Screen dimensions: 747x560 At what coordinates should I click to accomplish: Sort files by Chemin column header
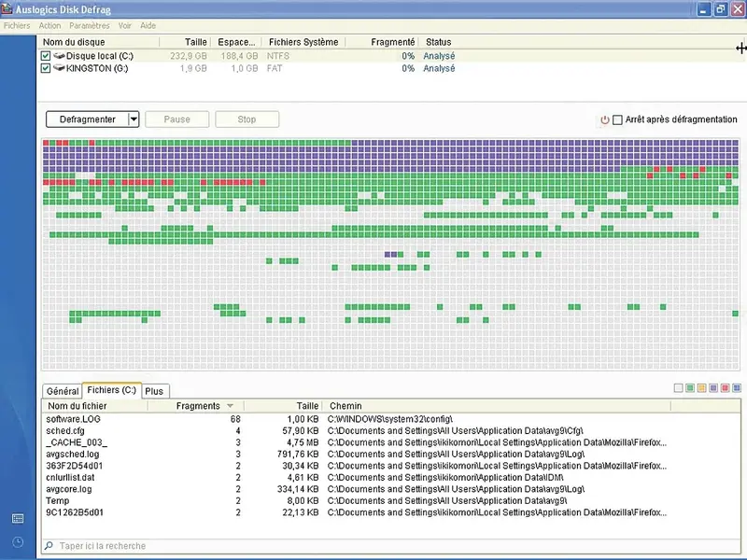[x=497, y=406]
